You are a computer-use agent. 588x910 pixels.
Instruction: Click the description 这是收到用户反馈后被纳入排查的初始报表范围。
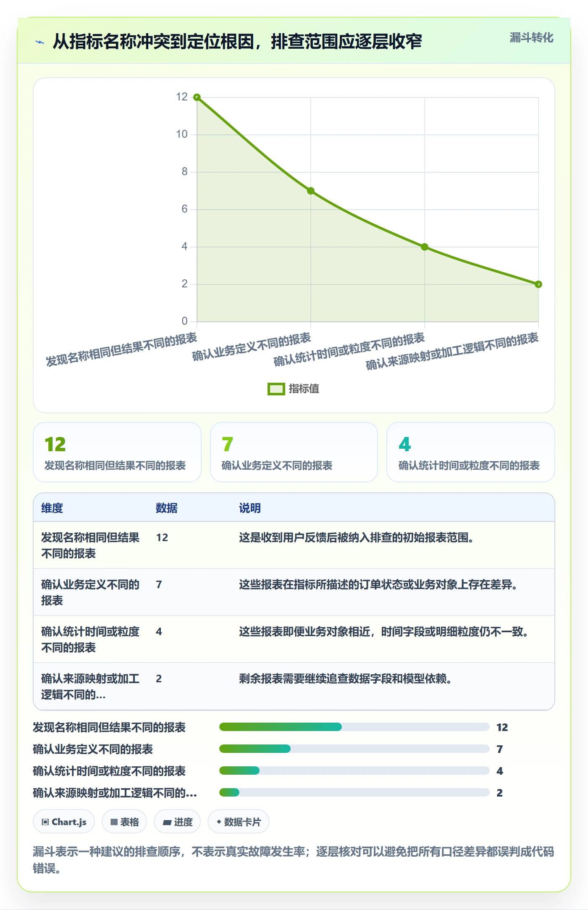(357, 537)
